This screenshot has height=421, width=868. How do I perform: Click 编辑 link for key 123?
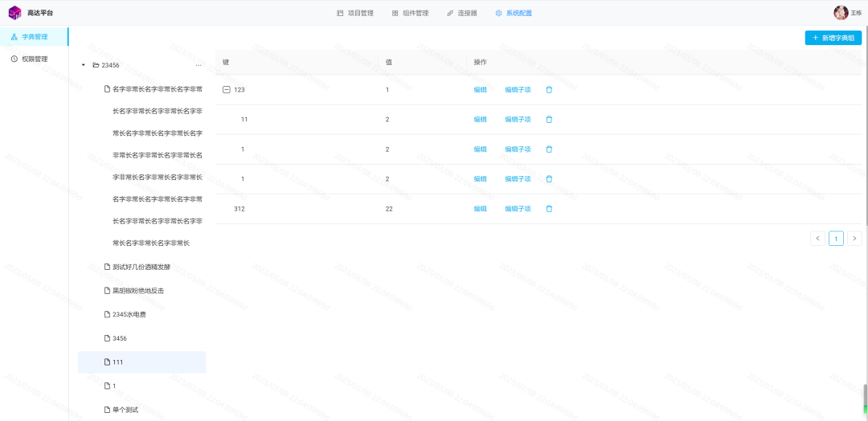click(480, 90)
